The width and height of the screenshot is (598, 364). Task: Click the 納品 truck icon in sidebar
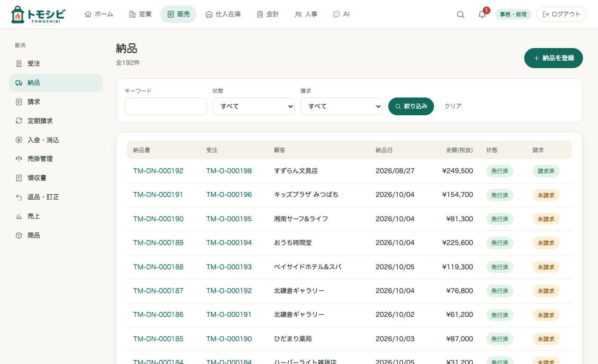(19, 83)
